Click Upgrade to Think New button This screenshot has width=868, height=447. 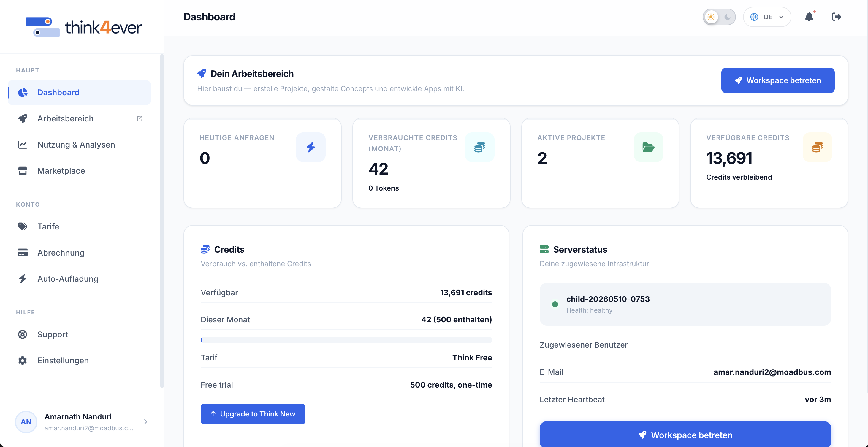tap(253, 414)
